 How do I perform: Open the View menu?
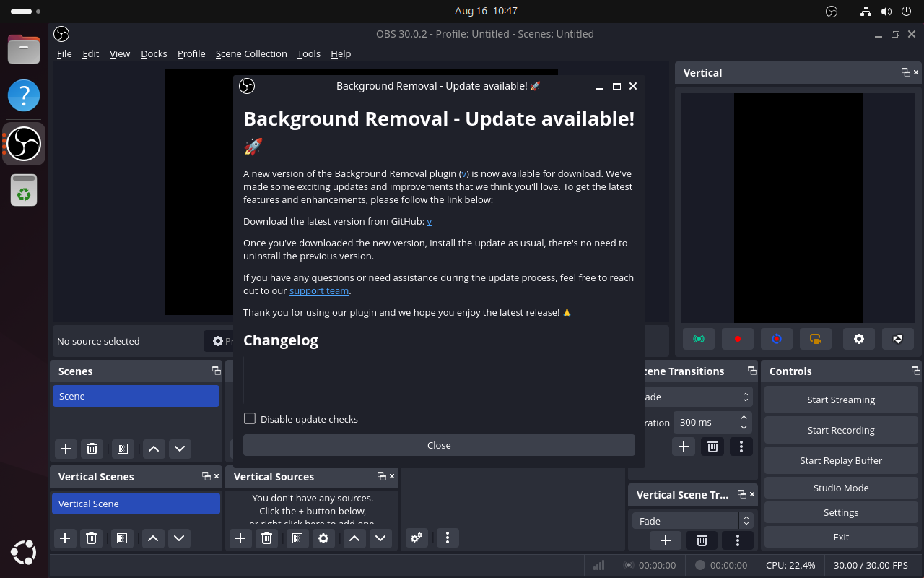(120, 53)
